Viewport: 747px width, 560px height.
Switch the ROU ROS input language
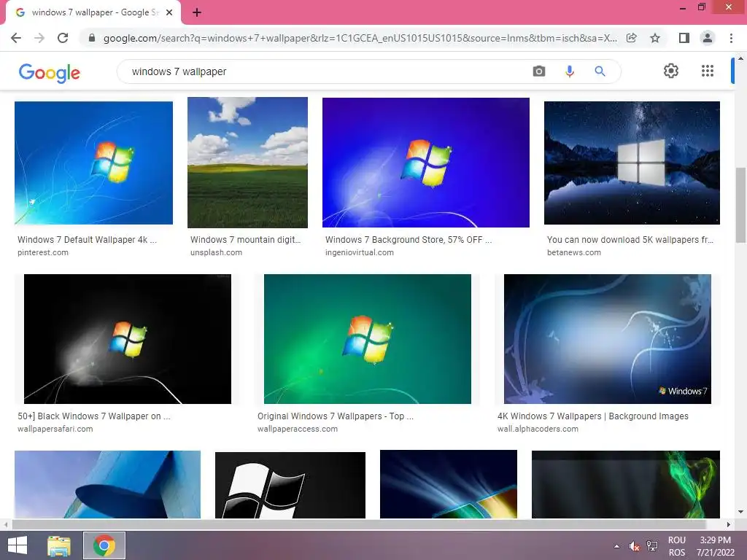click(676, 546)
